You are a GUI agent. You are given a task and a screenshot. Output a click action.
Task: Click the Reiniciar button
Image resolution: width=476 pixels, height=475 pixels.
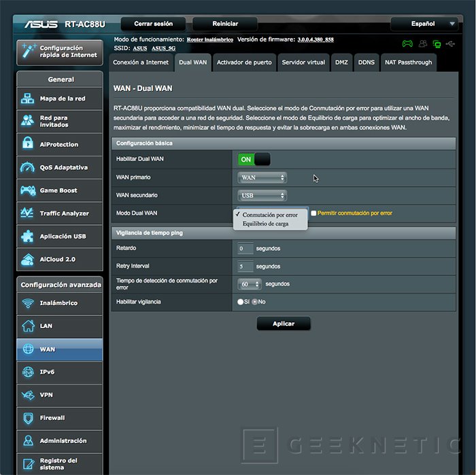coord(225,24)
